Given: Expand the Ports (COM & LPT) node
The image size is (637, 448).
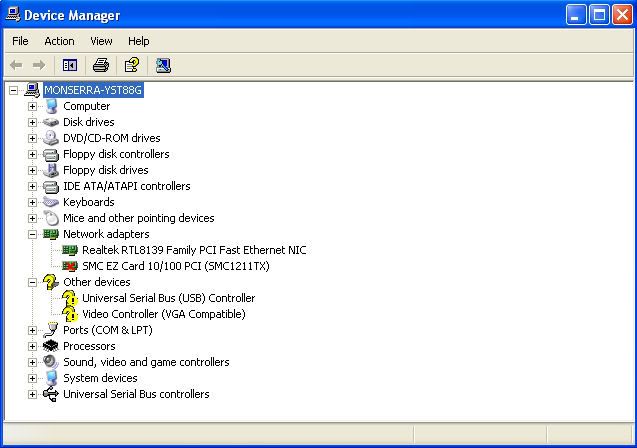Looking at the screenshot, I should (x=32, y=330).
